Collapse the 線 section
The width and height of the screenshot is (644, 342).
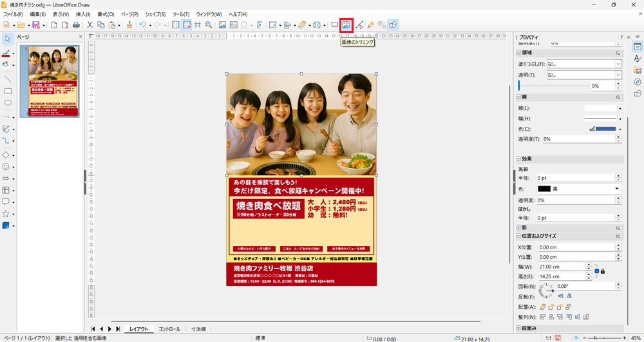518,97
